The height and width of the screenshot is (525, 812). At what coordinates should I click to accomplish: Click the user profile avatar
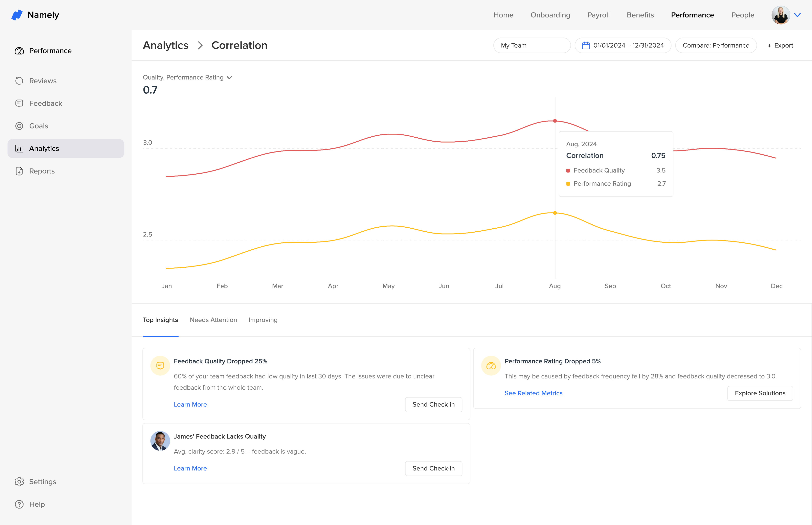tap(781, 15)
